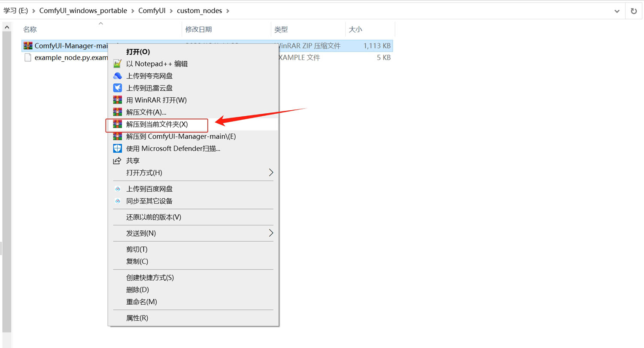644x348 pixels.
Task: Select the example_node.py.example file
Action: pos(69,57)
